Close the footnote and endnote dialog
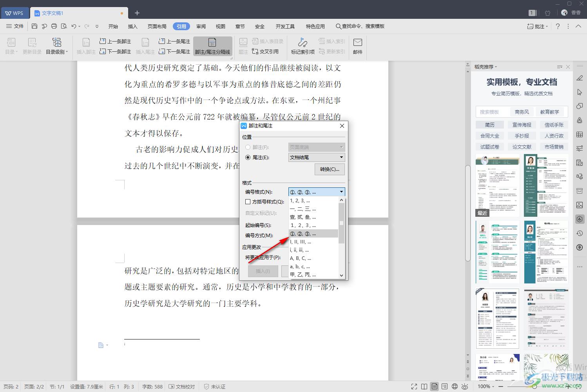The width and height of the screenshot is (587, 392). [342, 126]
